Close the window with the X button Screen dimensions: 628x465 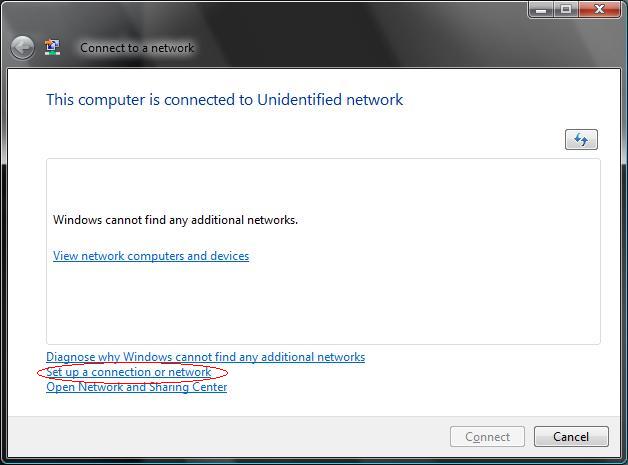600,10
